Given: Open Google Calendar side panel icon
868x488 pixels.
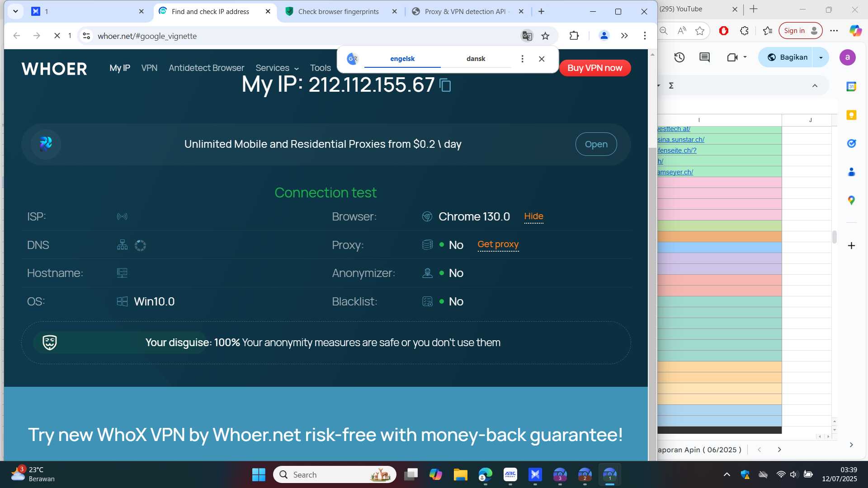Looking at the screenshot, I should (851, 86).
